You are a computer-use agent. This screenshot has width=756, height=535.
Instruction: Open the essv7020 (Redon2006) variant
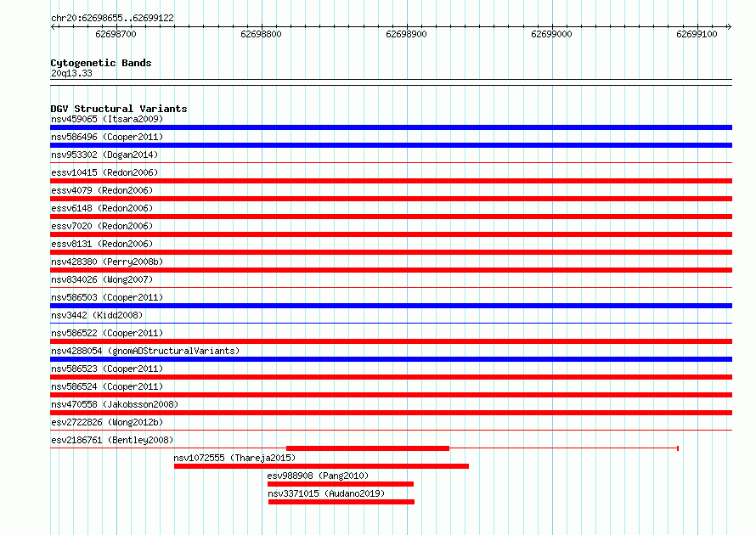pos(102,226)
